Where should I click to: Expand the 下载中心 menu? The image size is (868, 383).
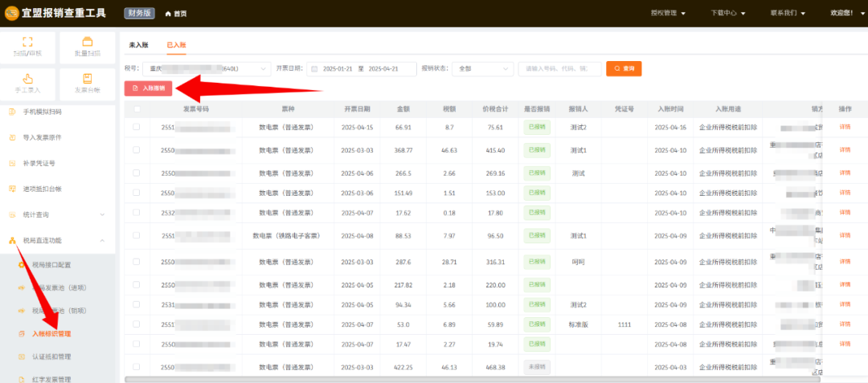[x=728, y=14]
